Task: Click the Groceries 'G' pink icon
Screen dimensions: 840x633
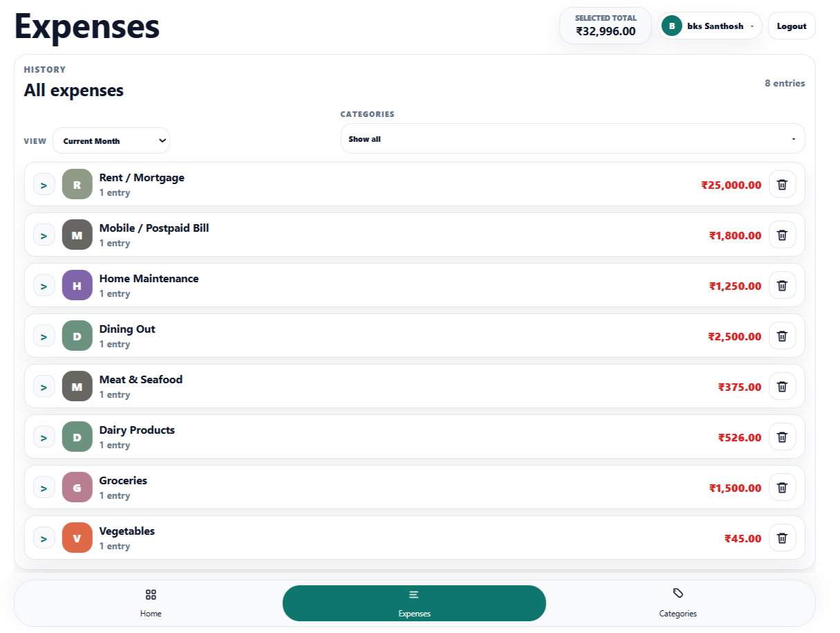Action: [x=77, y=488]
